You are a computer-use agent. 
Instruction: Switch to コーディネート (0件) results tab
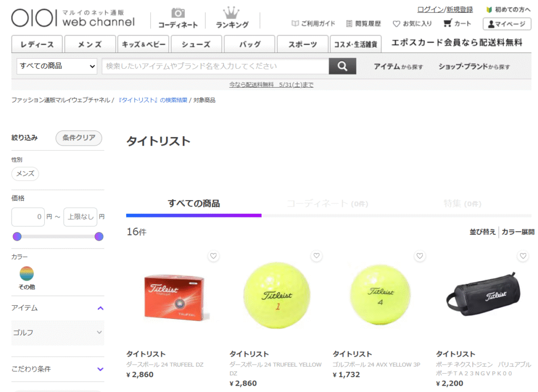click(327, 204)
